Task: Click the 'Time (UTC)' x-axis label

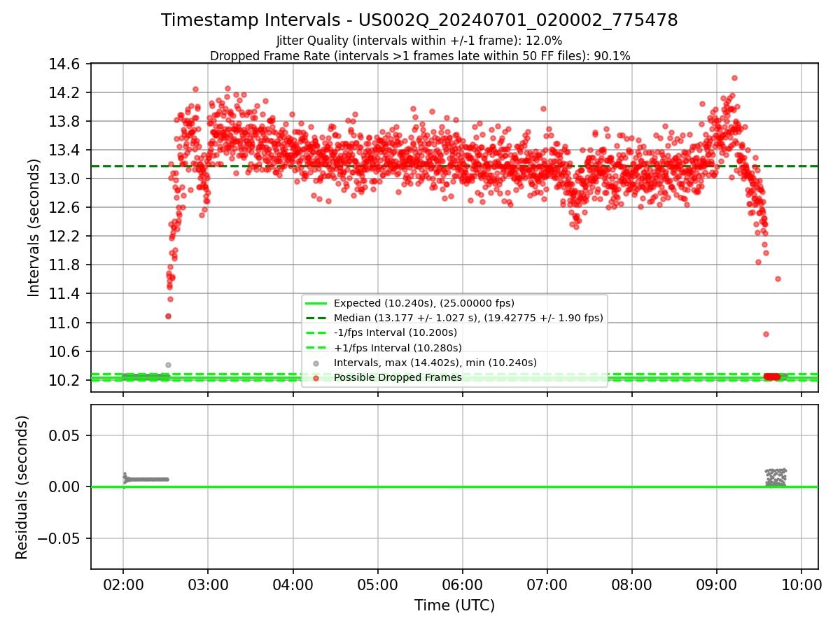Action: 454,605
